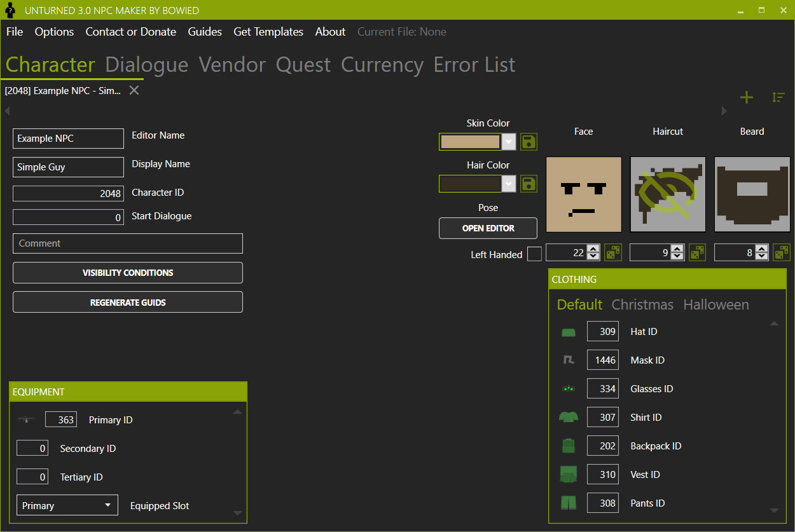Open the sort tabs icon

tap(778, 97)
